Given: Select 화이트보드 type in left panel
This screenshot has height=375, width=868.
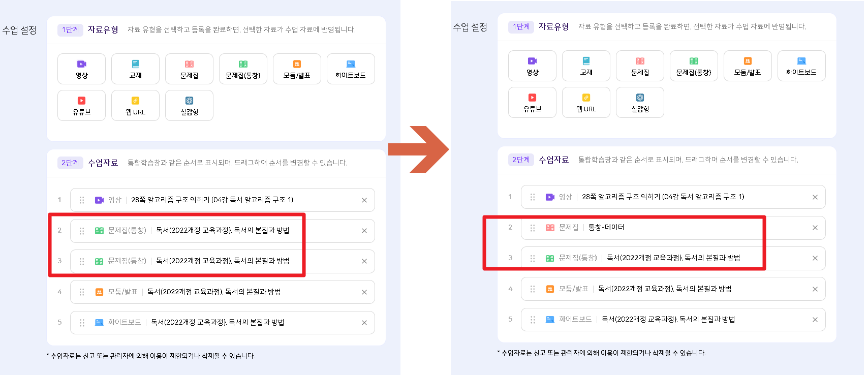Looking at the screenshot, I should tap(351, 69).
